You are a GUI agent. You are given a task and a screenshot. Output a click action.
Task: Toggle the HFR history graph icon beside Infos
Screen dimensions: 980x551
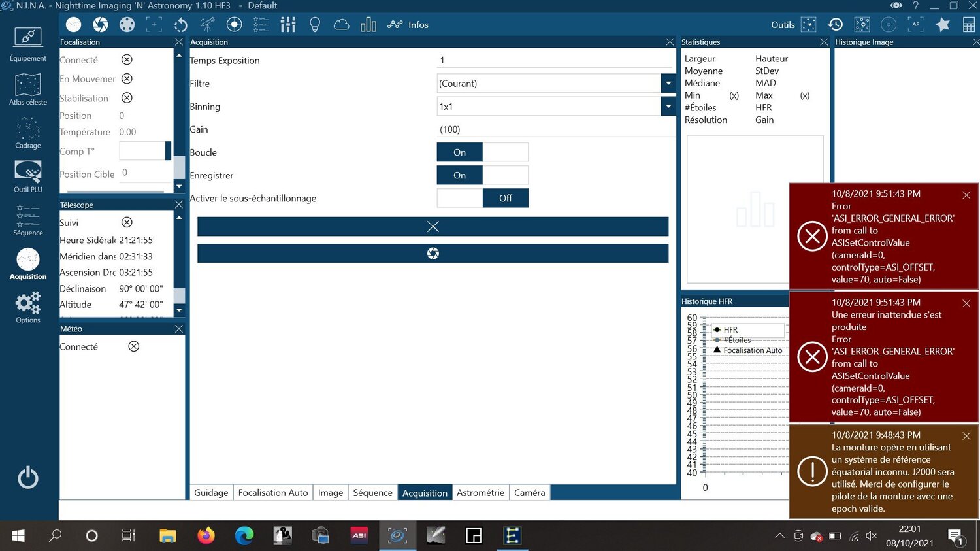[395, 25]
